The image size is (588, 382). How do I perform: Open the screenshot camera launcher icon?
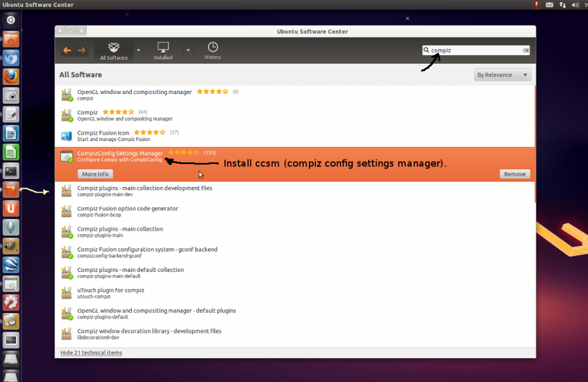pos(11,96)
